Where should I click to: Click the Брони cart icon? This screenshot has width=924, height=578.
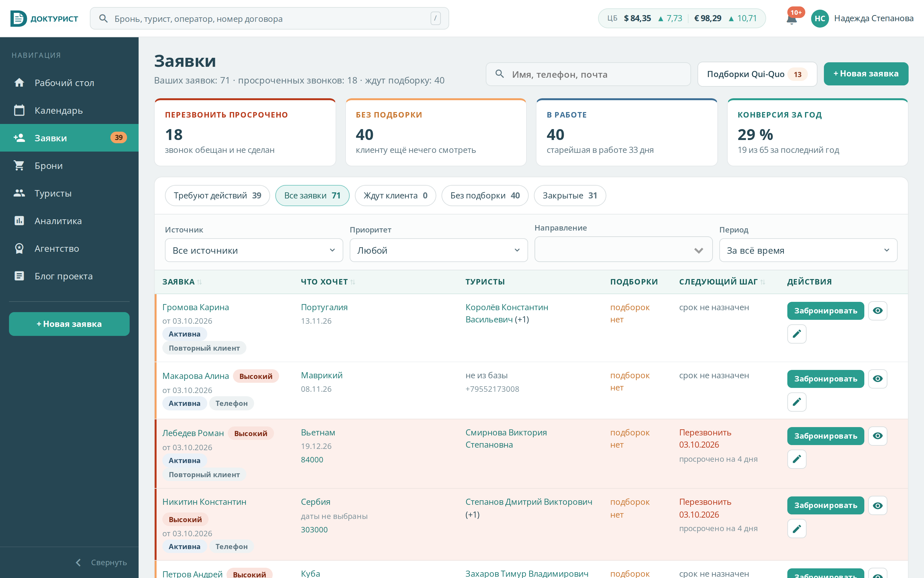(19, 165)
